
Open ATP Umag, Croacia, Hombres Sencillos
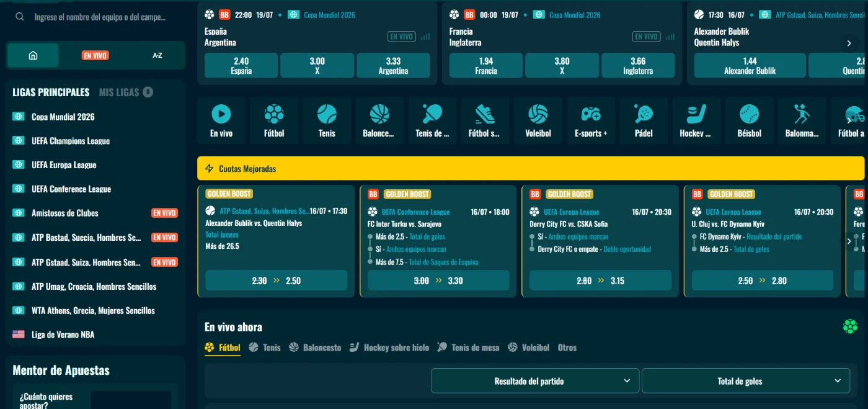95,286
